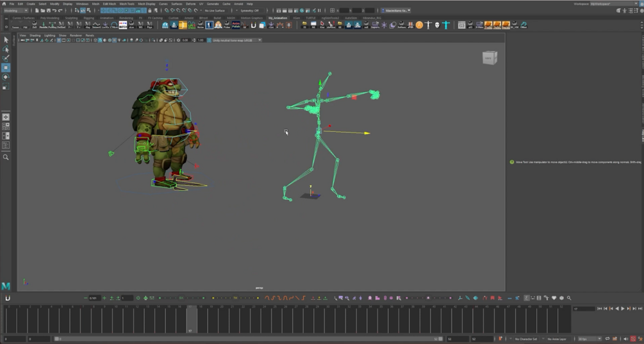This screenshot has height=344, width=644.
Task: Pick the Paint selection tool
Action: (x=6, y=58)
